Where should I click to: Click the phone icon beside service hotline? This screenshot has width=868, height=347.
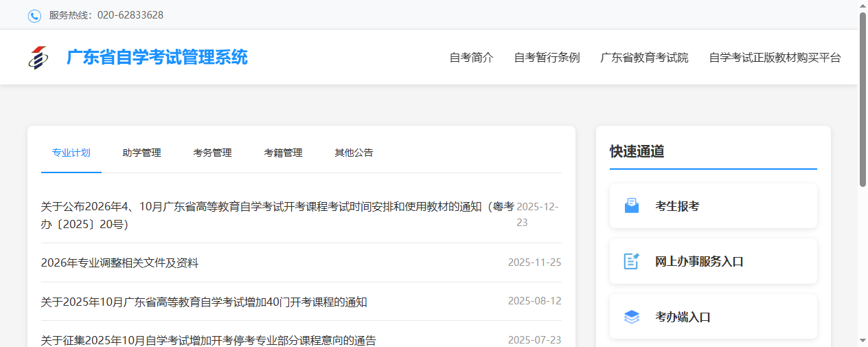pos(34,15)
